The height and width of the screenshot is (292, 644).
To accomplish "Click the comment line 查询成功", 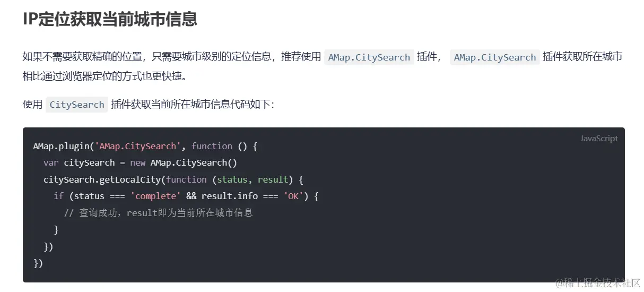I will pyautogui.click(x=158, y=213).
